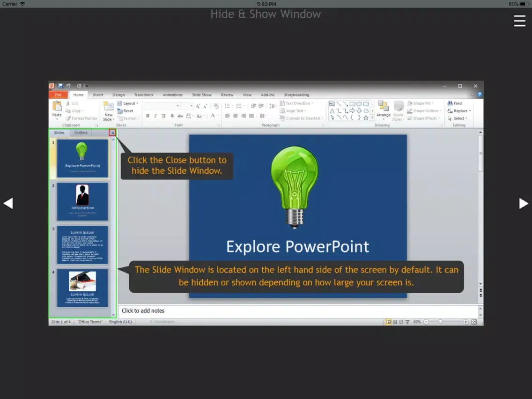Select the Introduction slide thumbnail

[82, 201]
